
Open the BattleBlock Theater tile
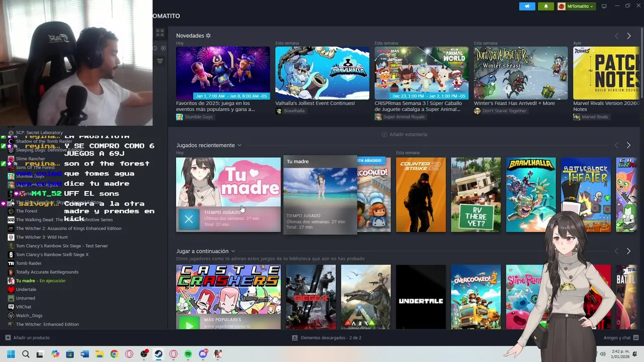pos(586,195)
